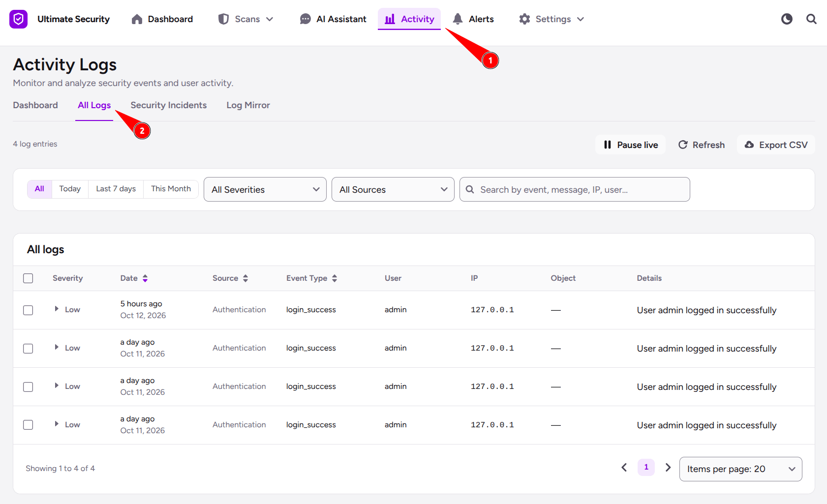Open the Items per page dropdown
827x504 pixels.
point(740,469)
